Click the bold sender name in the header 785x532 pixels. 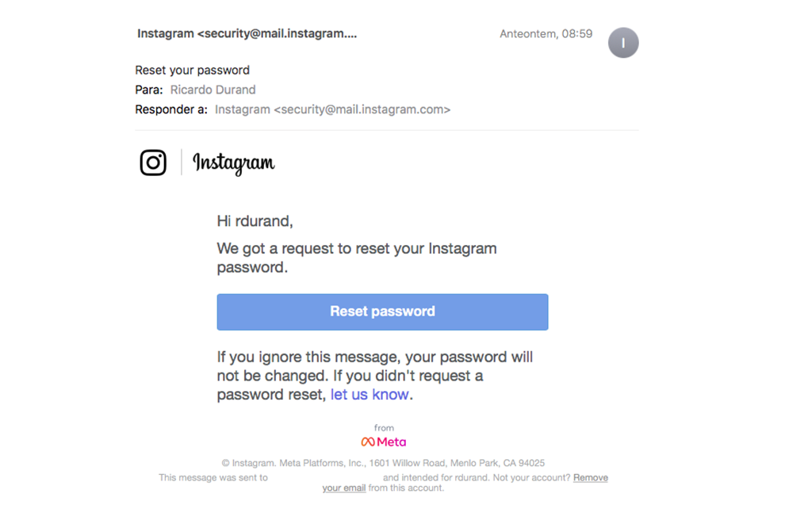click(247, 34)
